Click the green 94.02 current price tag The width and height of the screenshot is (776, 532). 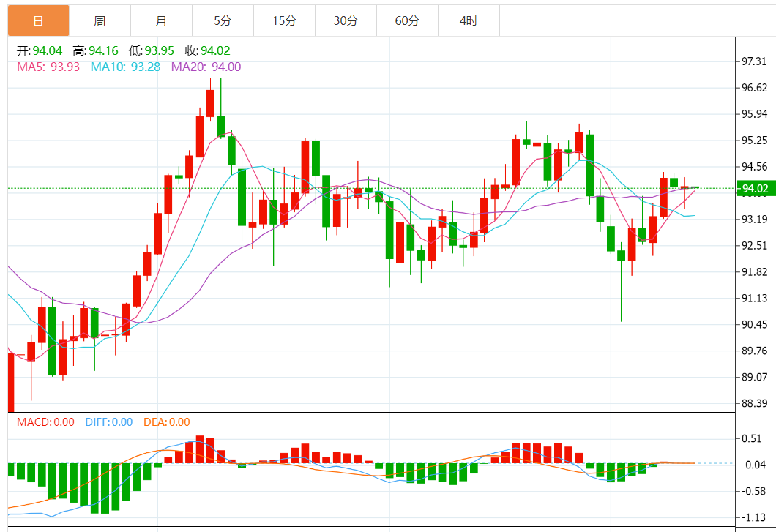click(x=756, y=189)
